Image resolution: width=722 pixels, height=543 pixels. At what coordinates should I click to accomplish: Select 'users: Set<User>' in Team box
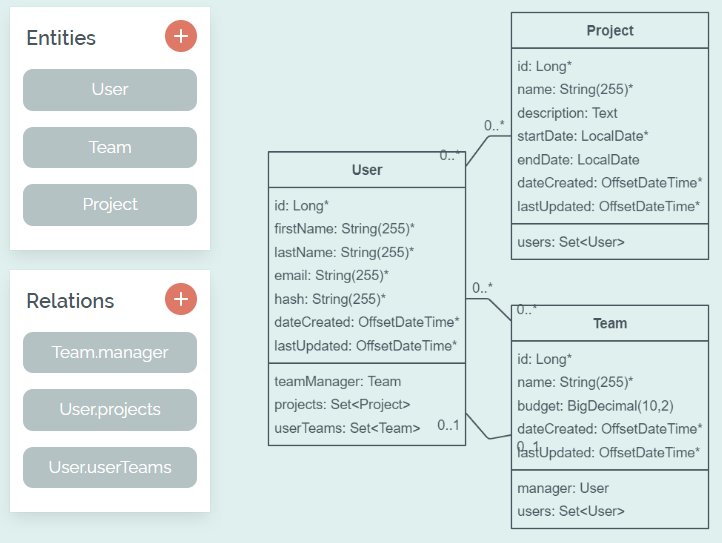[571, 511]
